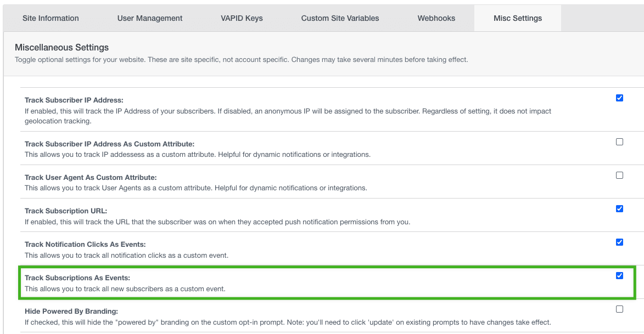Open the Custom Site Variables tab
Image resolution: width=644 pixels, height=334 pixels.
(340, 18)
